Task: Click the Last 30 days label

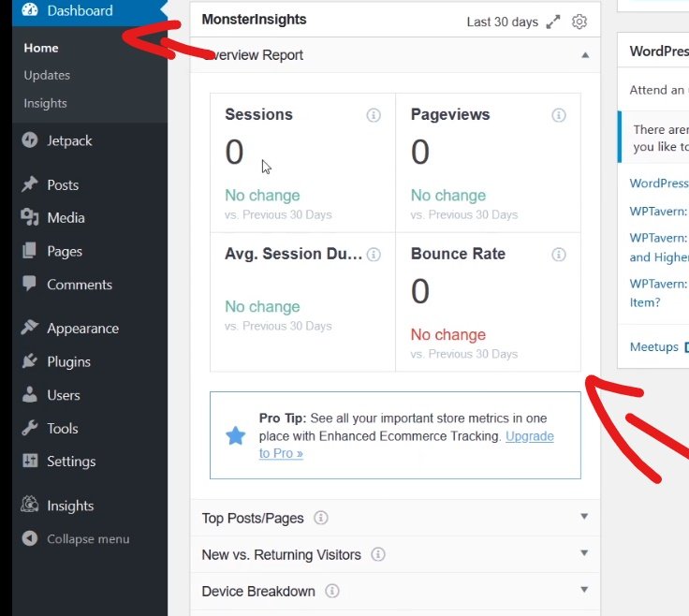Action: 503,22
